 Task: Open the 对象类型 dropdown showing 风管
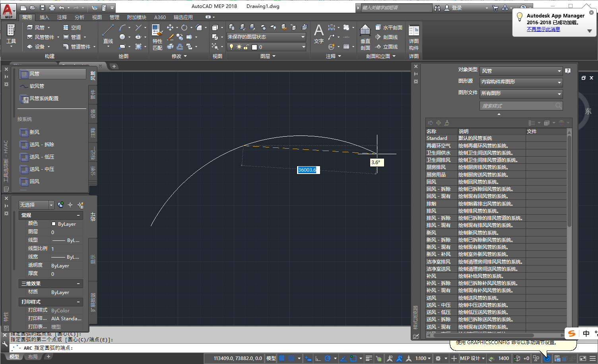point(521,70)
